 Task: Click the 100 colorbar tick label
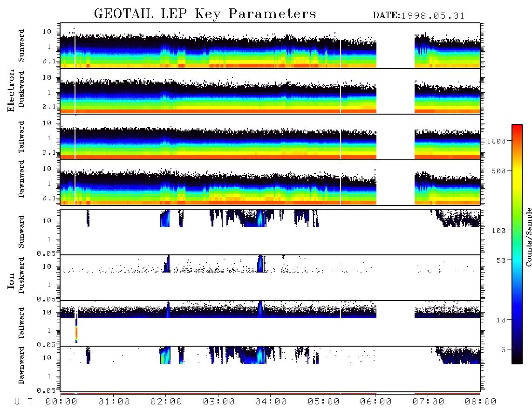pyautogui.click(x=499, y=231)
